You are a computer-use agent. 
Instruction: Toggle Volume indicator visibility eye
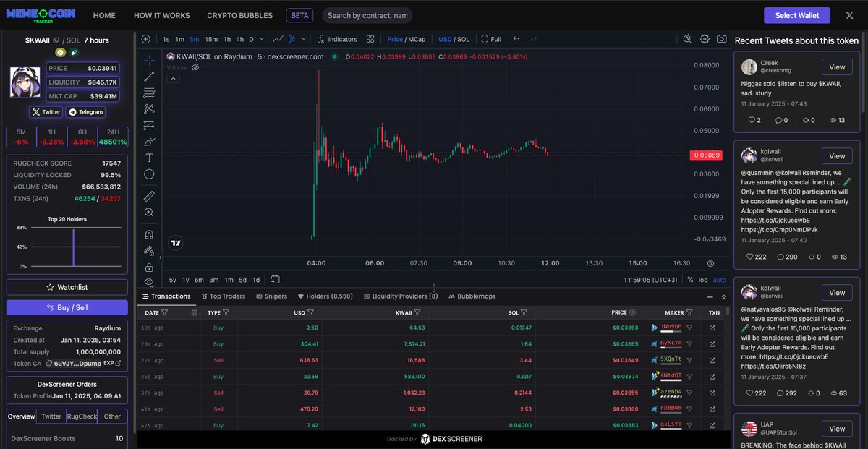tap(195, 67)
